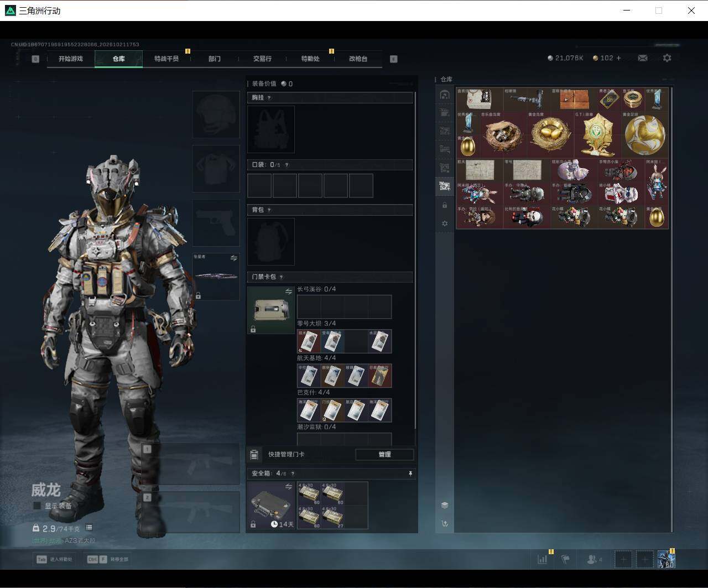708x588 pixels.
Task: Switch to the 交易行 tab
Action: tap(262, 59)
